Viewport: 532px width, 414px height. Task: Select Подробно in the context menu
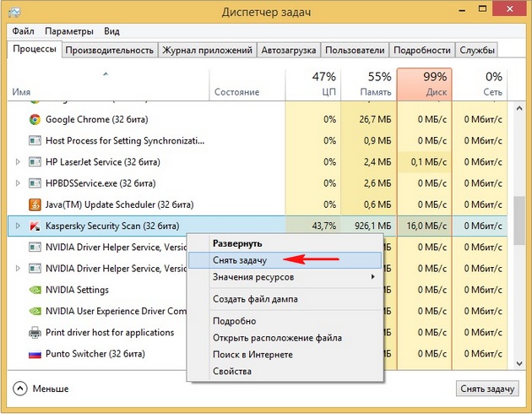point(285,321)
